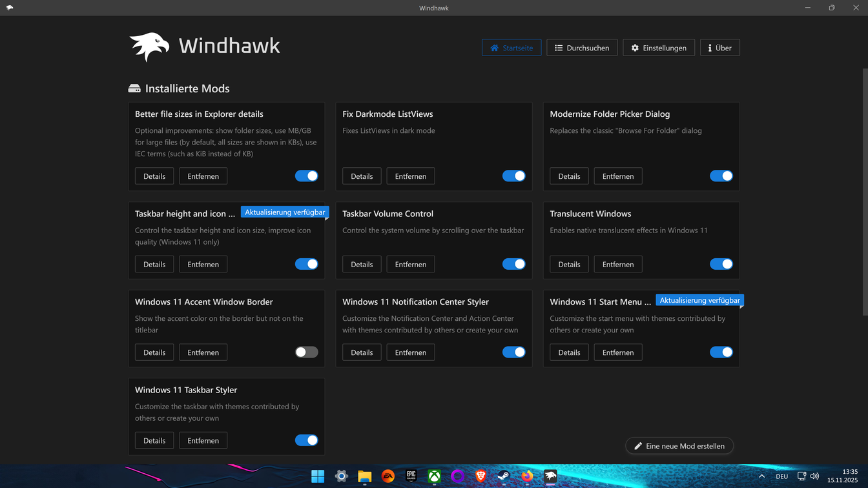Disable the Fix Darkmode ListViews mod
Screen dimensions: 868x488
[x=513, y=176]
